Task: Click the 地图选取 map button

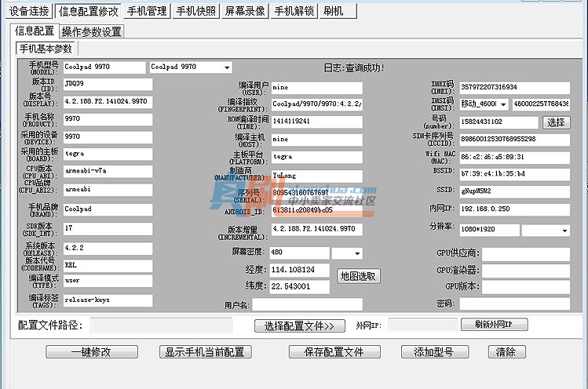Action: [359, 276]
